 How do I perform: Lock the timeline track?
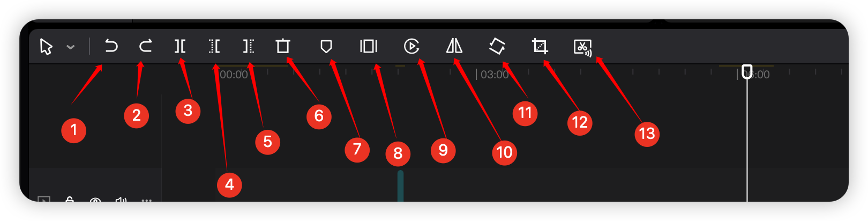point(70,200)
